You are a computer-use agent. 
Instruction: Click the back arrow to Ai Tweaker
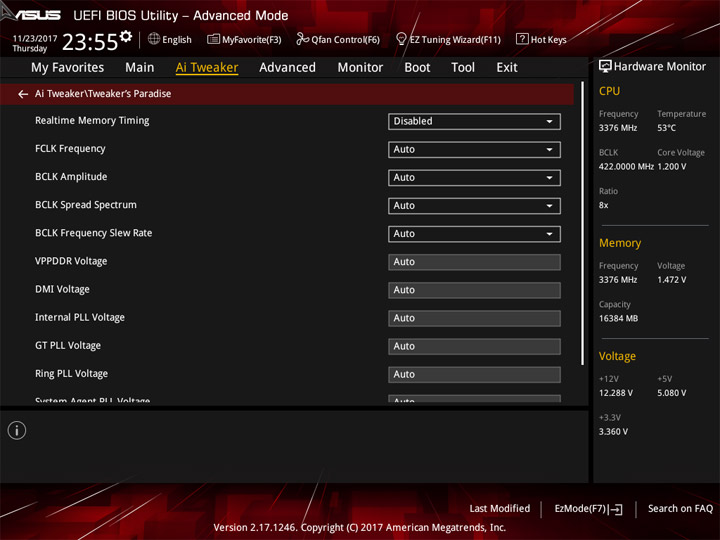tap(23, 94)
